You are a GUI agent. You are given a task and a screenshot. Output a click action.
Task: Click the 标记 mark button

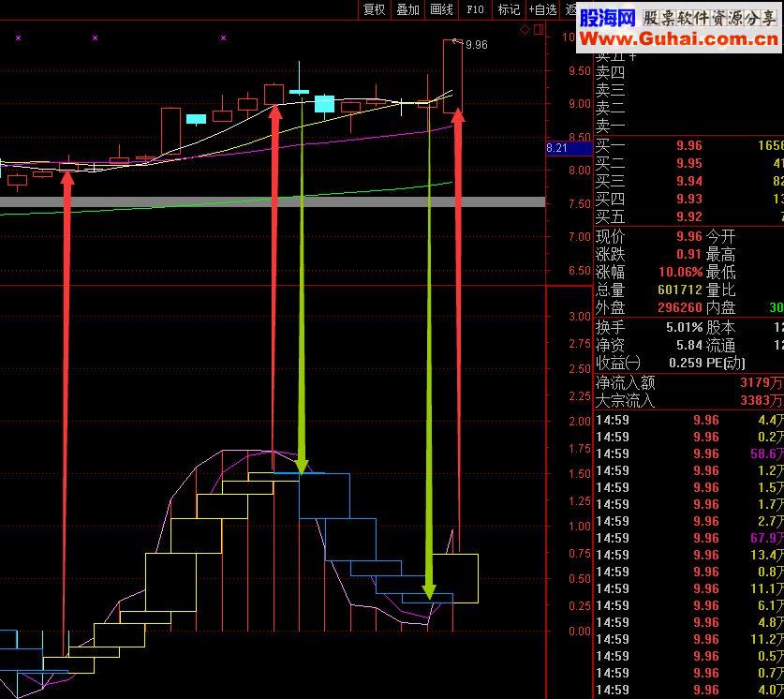509,9
